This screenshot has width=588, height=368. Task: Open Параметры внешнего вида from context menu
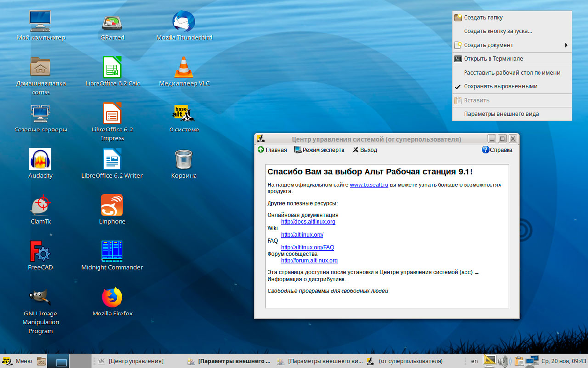point(512,114)
